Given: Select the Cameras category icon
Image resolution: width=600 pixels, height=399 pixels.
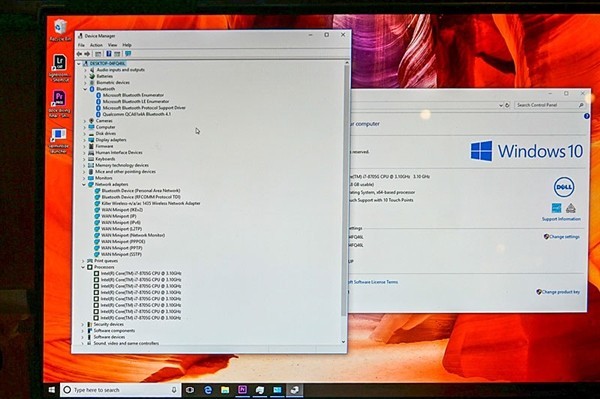Looking at the screenshot, I should pos(91,121).
